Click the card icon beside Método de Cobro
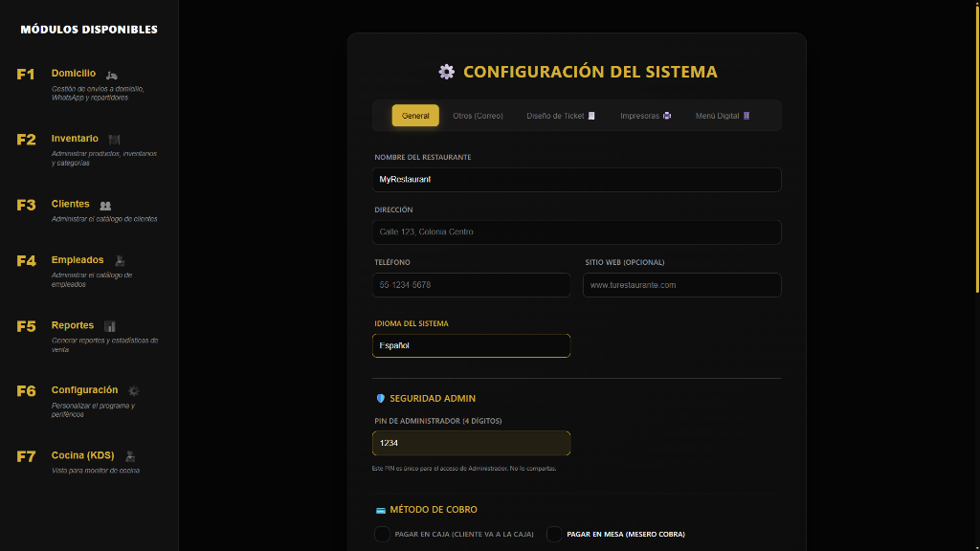980x551 pixels. point(379,509)
